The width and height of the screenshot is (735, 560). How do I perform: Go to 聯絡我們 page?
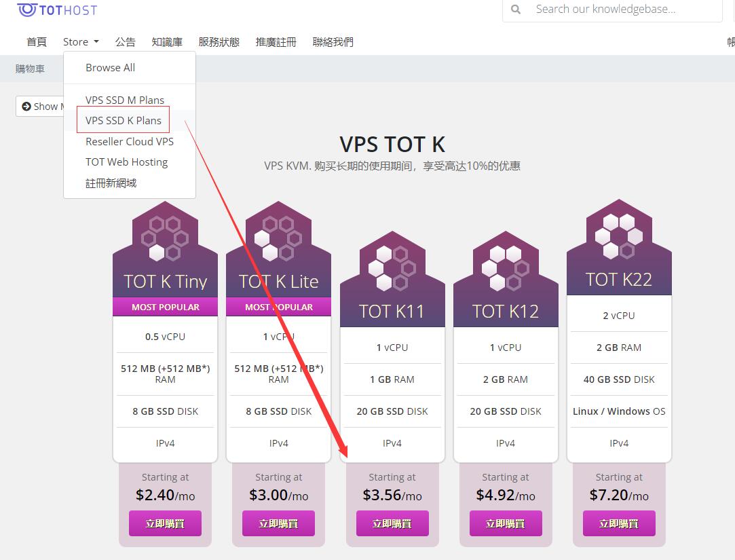coord(333,41)
